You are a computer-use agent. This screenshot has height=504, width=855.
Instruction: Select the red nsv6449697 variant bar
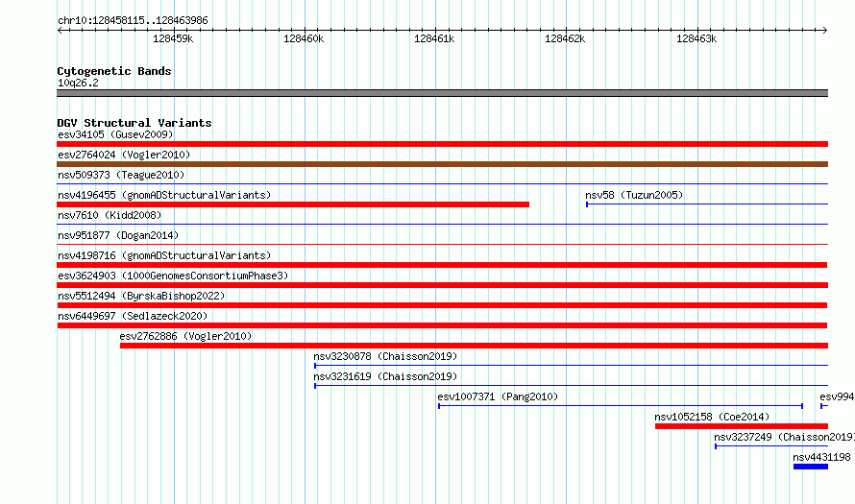coord(442,325)
